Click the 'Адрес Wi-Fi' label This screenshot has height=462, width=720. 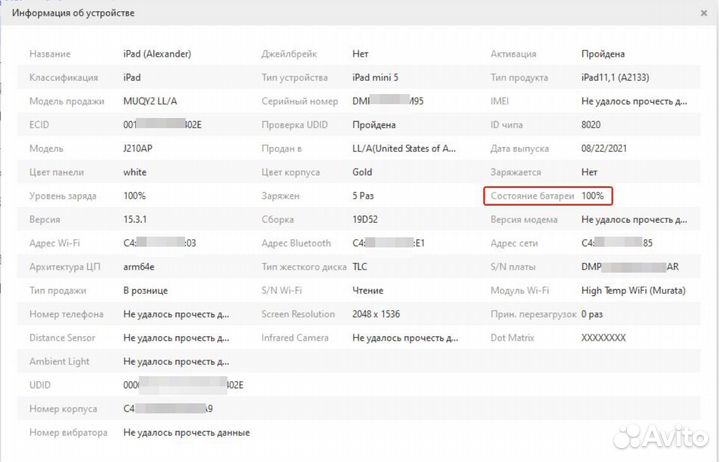(x=55, y=243)
